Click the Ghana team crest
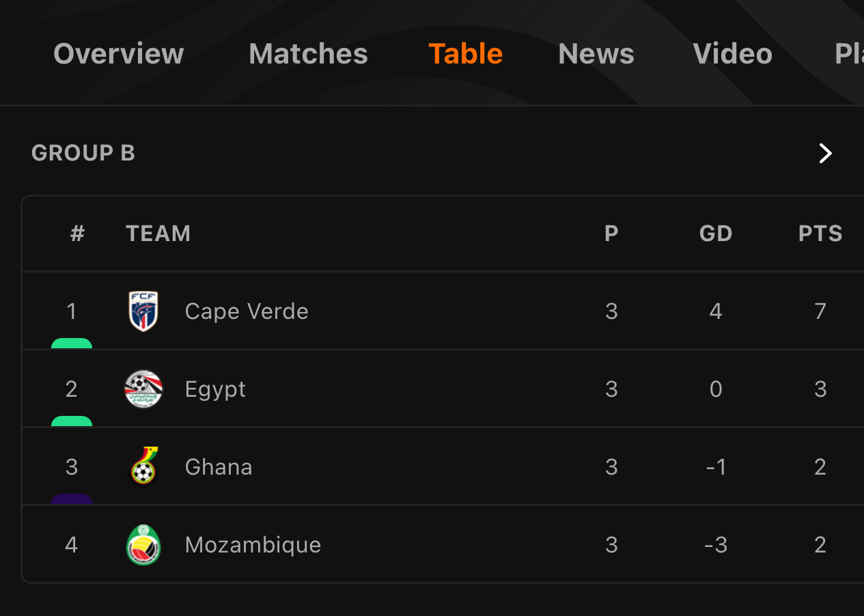Image resolution: width=864 pixels, height=616 pixels. (x=143, y=466)
